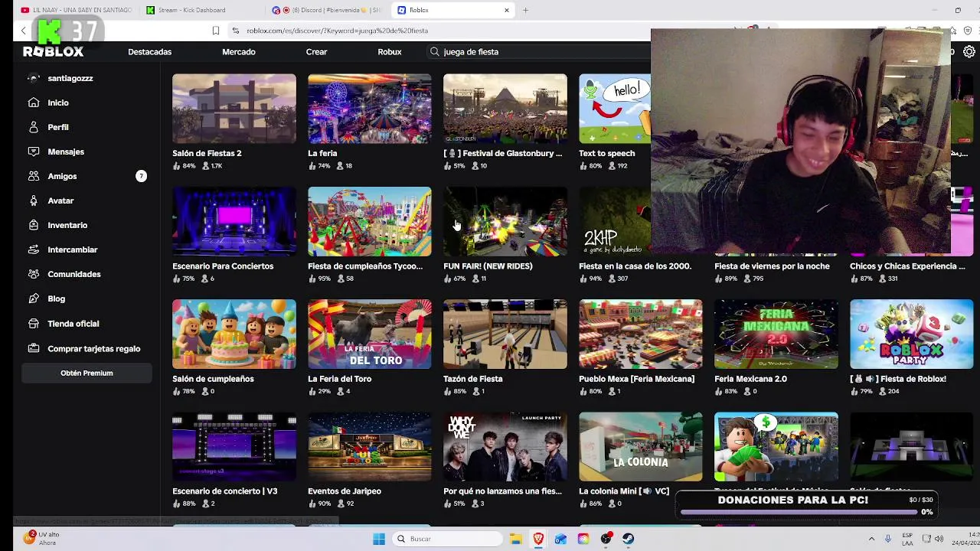Screen dimensions: 980x551
Task: Open Comprar tarjetas regalo via card icon
Action: 34,348
